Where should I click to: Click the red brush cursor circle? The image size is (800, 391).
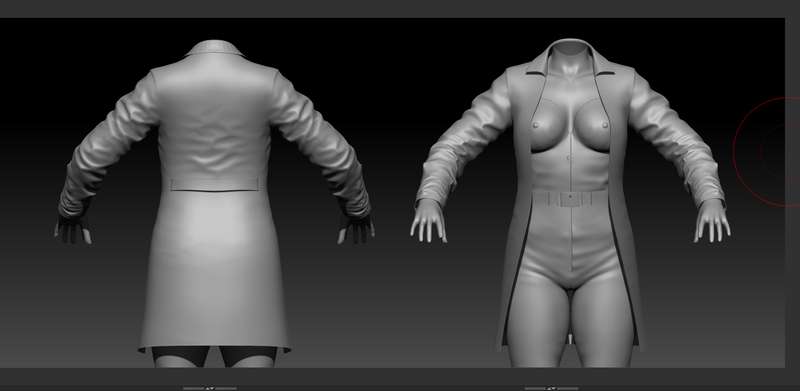(766, 152)
